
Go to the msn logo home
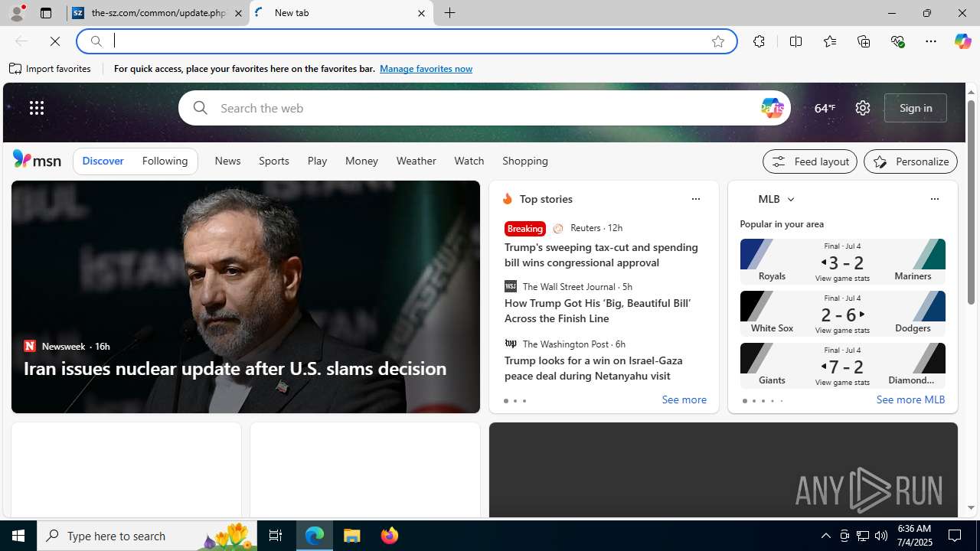point(37,159)
